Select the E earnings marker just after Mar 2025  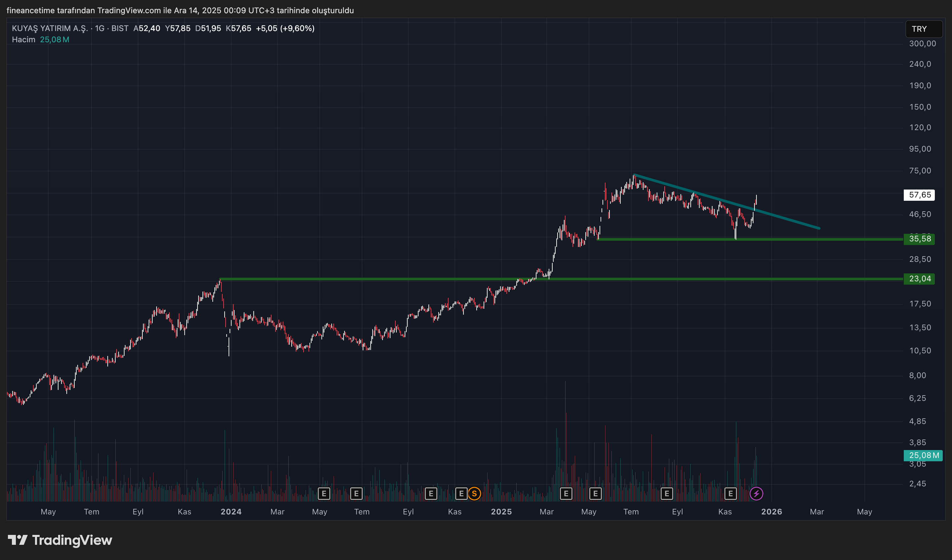[x=566, y=494]
